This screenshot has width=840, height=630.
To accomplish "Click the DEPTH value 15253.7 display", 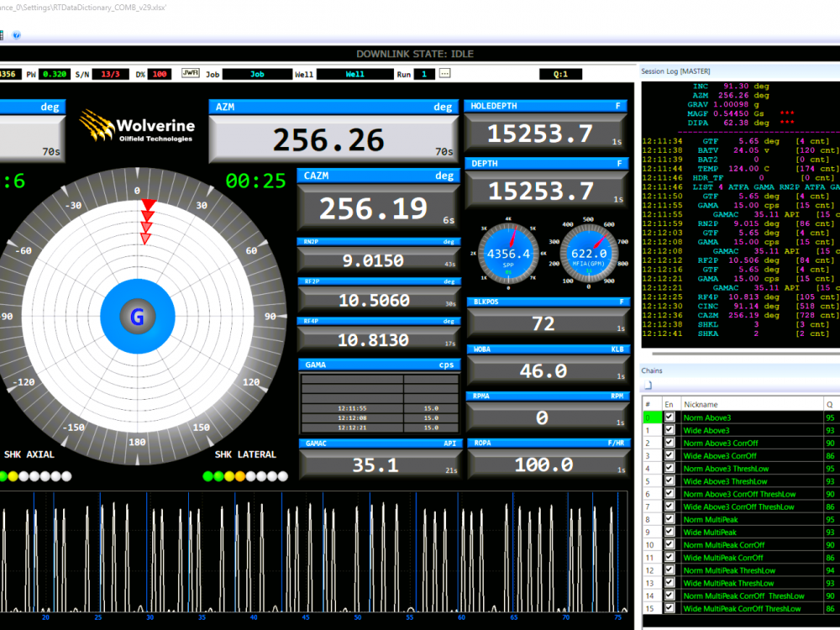I will 545,191.
